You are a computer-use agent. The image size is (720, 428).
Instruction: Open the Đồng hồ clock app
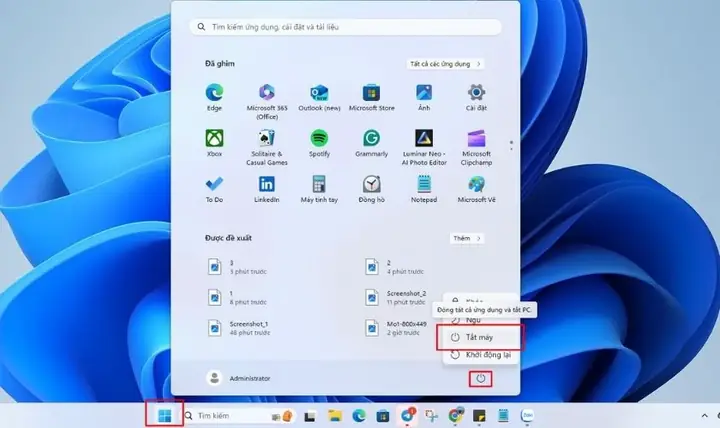click(x=371, y=189)
